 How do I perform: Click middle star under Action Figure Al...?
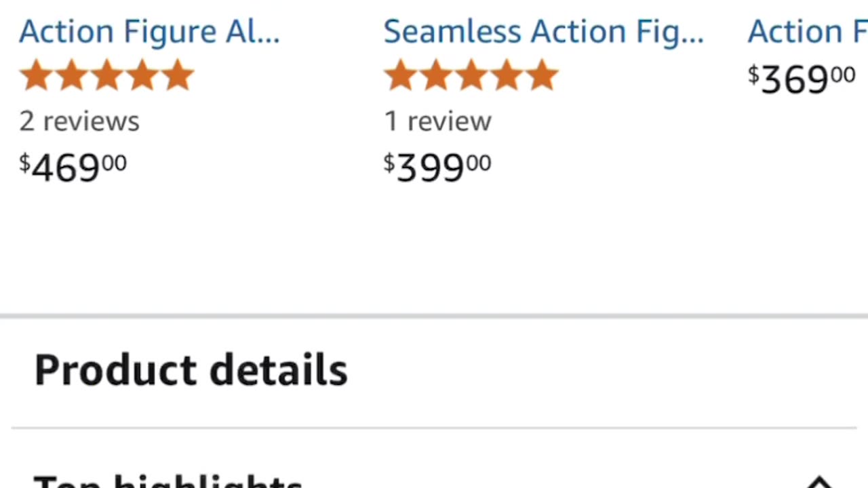pos(107,75)
